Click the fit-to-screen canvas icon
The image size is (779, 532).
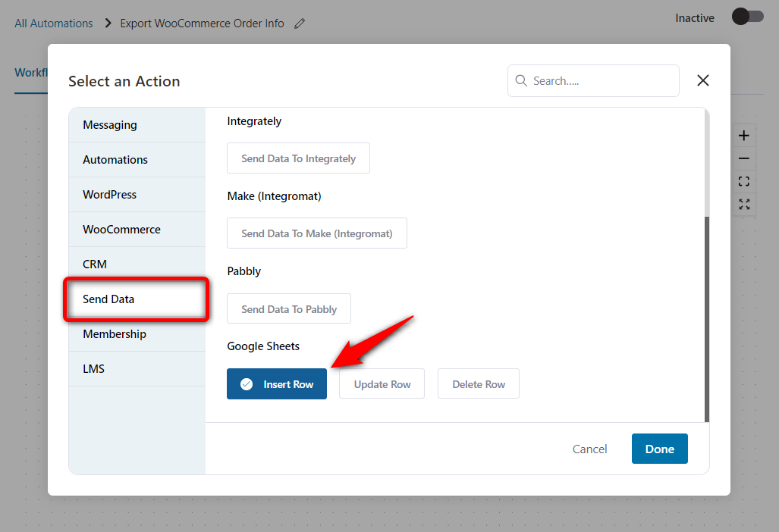[743, 181]
